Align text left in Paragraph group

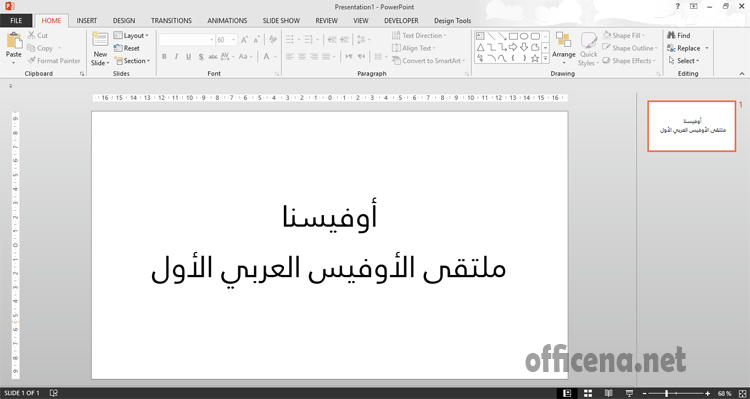(x=290, y=56)
